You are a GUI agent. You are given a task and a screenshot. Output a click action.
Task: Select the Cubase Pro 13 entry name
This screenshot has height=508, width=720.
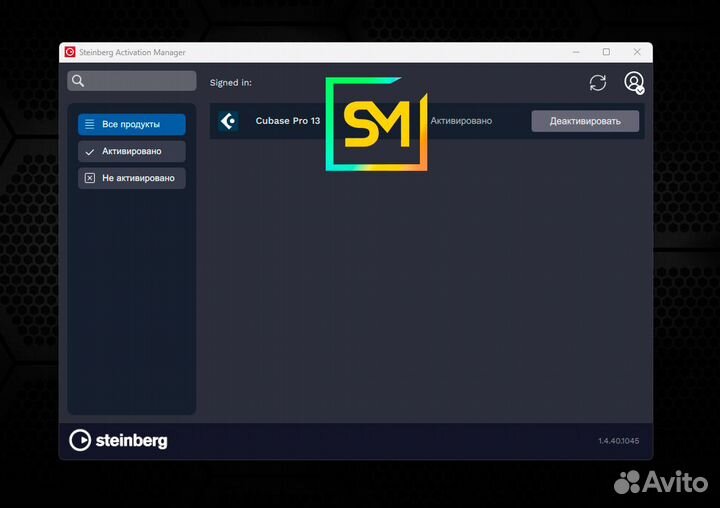tap(288, 121)
